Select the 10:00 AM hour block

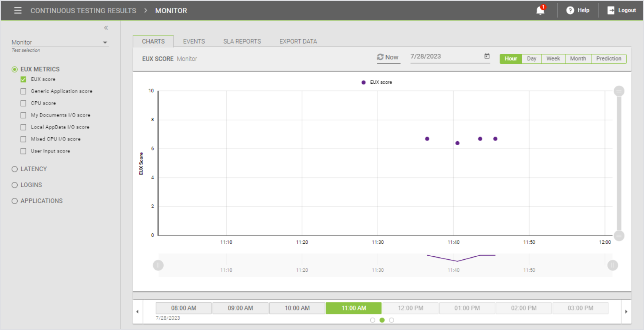[297, 308]
